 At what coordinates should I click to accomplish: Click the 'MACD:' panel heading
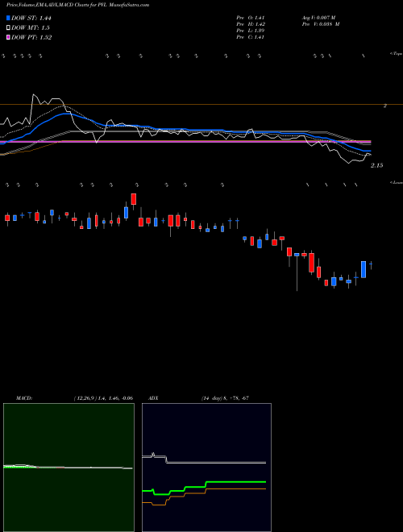[24, 397]
